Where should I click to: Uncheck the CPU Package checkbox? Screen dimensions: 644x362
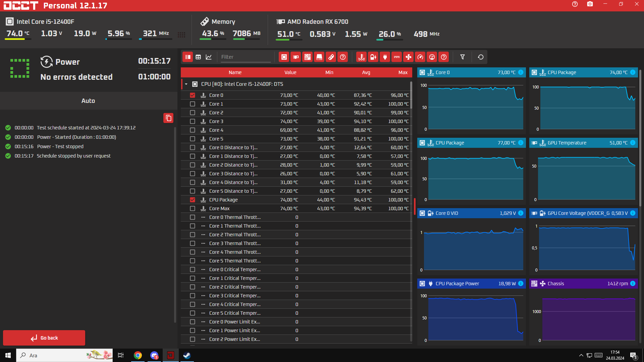point(193,200)
